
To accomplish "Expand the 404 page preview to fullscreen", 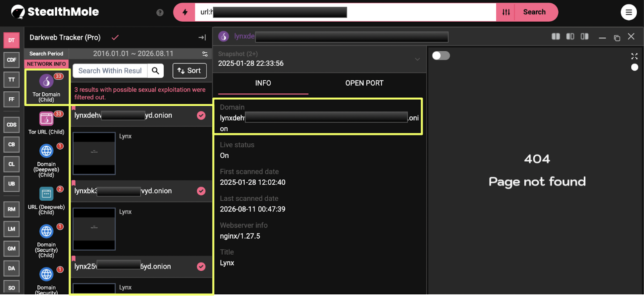I will point(634,56).
